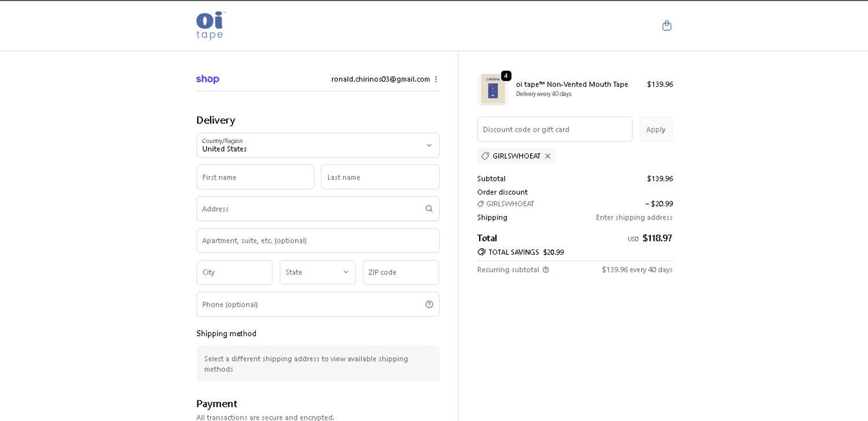Image resolution: width=868 pixels, height=421 pixels.
Task: Click the Recurring subtotal label
Action: (508, 270)
